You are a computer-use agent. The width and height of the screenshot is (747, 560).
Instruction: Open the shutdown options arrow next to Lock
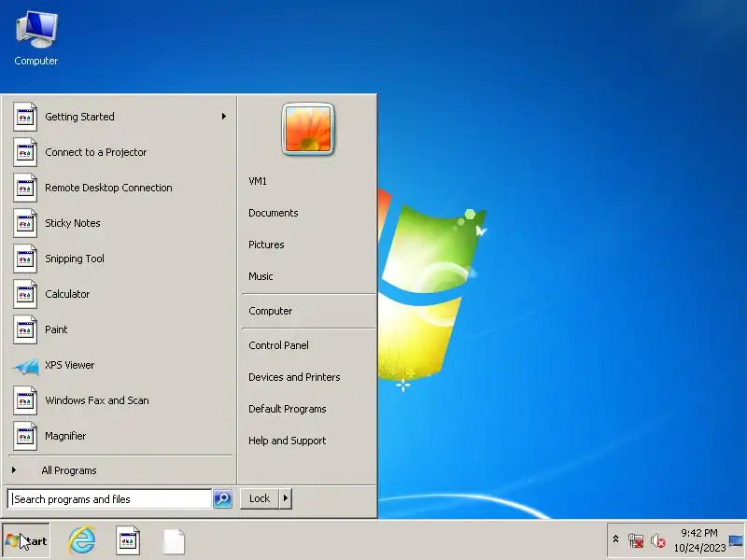(285, 498)
